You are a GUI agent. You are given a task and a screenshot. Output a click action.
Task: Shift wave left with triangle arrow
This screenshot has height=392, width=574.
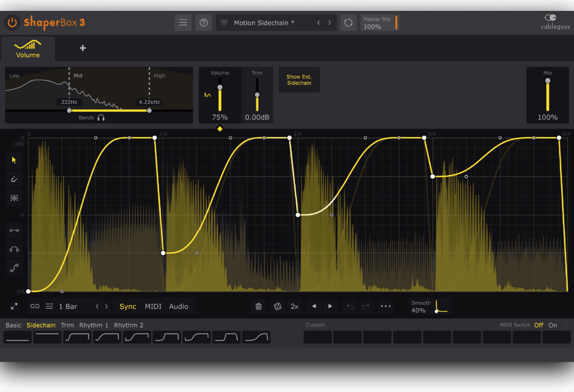314,306
